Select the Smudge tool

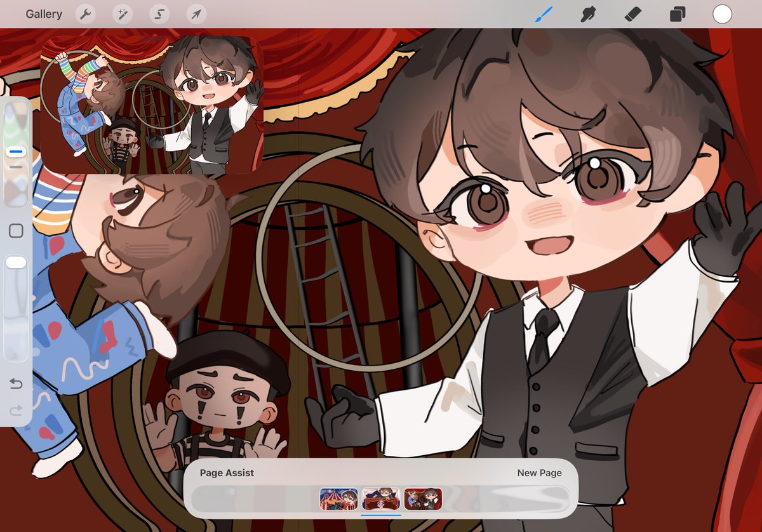[x=588, y=14]
